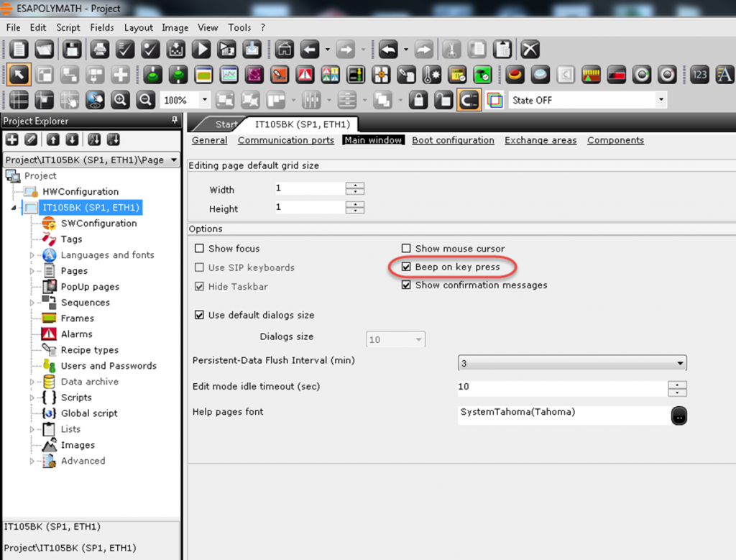Open the Communication ports link

(286, 140)
